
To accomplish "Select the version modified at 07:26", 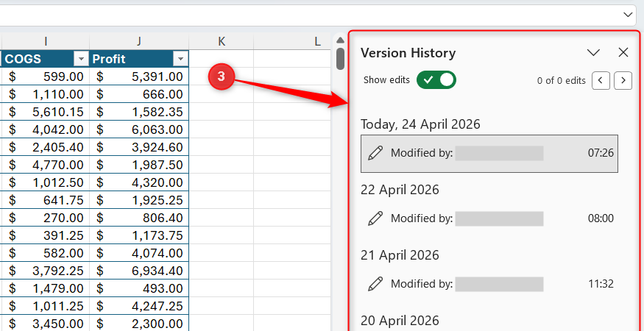I will (x=489, y=154).
